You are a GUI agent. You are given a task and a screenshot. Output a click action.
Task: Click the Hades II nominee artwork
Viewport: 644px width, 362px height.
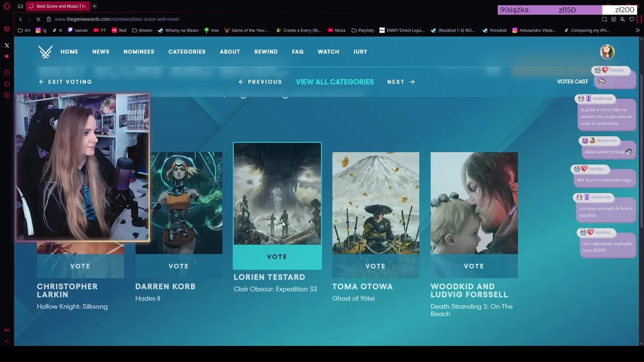coord(186,203)
